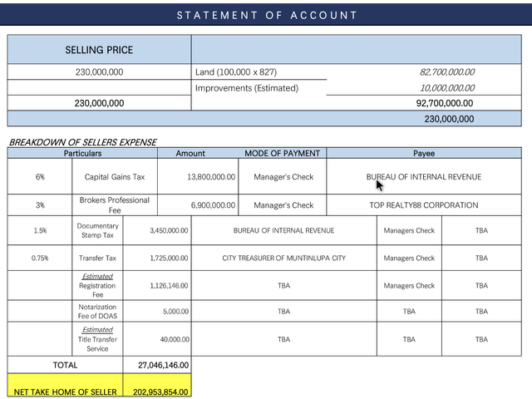This screenshot has width=532, height=399.
Task: Select the Capital Gains Tax cell
Action: [115, 176]
